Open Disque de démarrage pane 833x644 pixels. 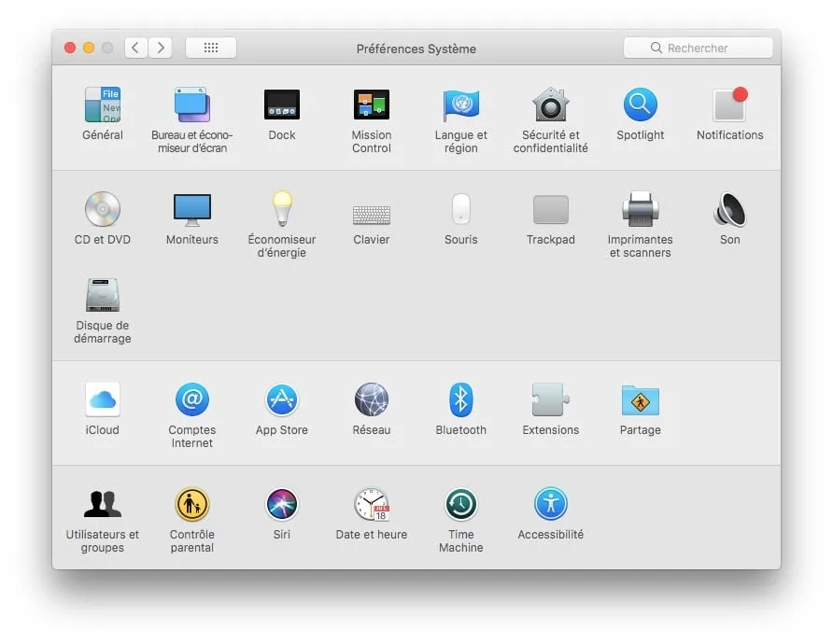point(103,295)
